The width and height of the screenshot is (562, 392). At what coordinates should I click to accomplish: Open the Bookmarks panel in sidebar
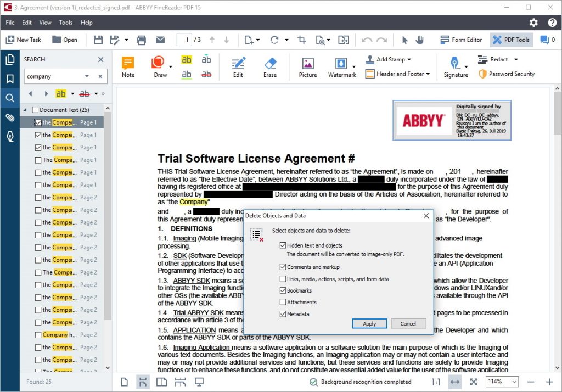point(9,79)
